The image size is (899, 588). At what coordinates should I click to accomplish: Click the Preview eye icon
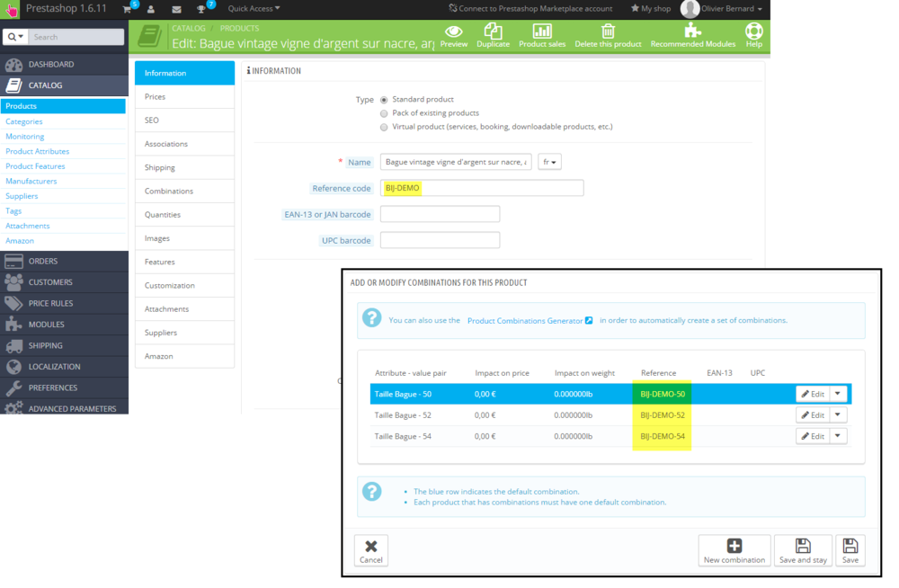click(x=453, y=31)
